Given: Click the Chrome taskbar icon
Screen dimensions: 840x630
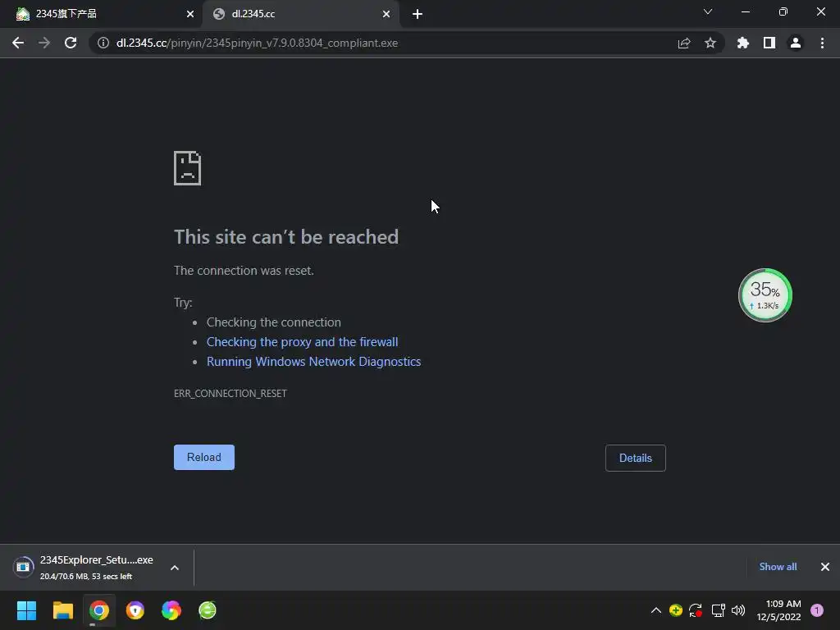Looking at the screenshot, I should [x=99, y=610].
